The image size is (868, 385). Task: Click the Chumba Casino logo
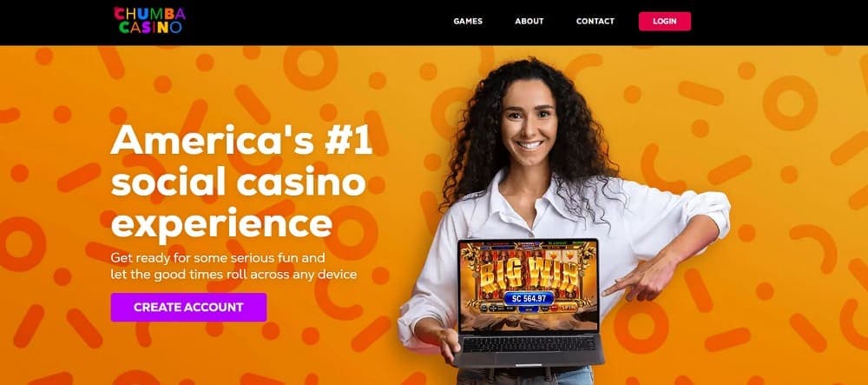click(x=149, y=20)
